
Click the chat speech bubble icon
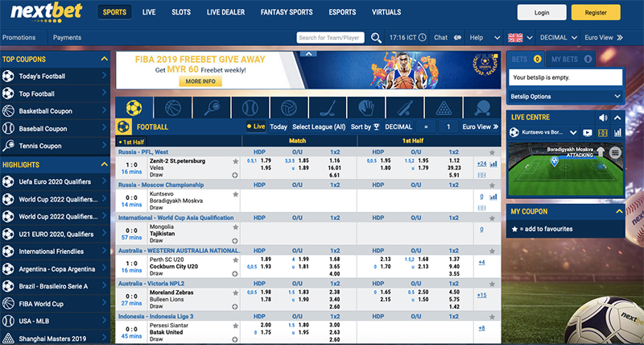(458, 37)
